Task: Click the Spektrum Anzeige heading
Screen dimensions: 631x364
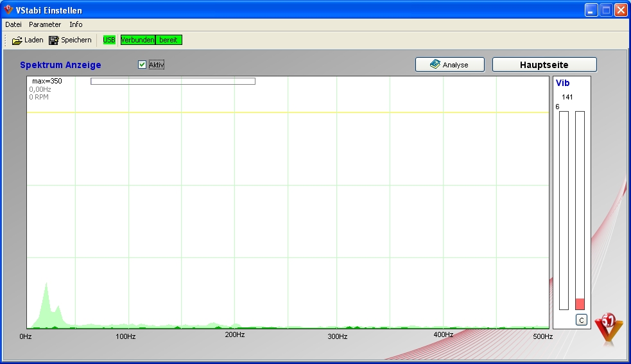Action: [x=60, y=65]
